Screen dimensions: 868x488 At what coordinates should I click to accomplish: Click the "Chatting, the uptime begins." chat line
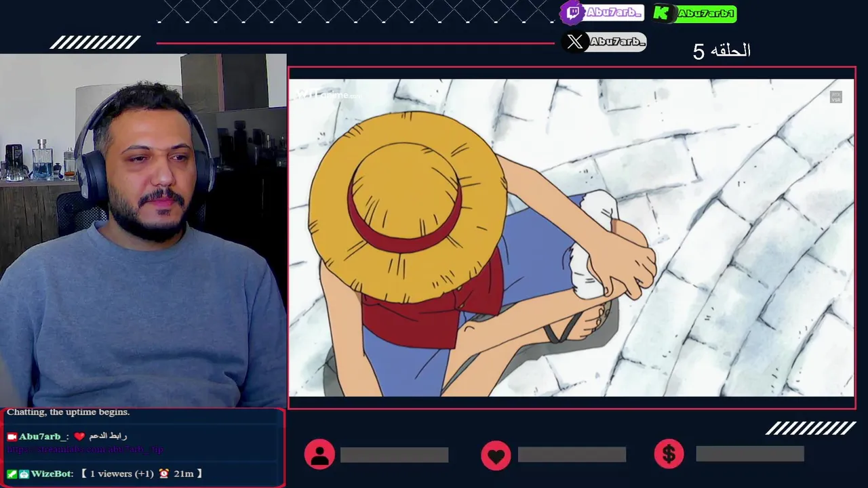point(68,412)
